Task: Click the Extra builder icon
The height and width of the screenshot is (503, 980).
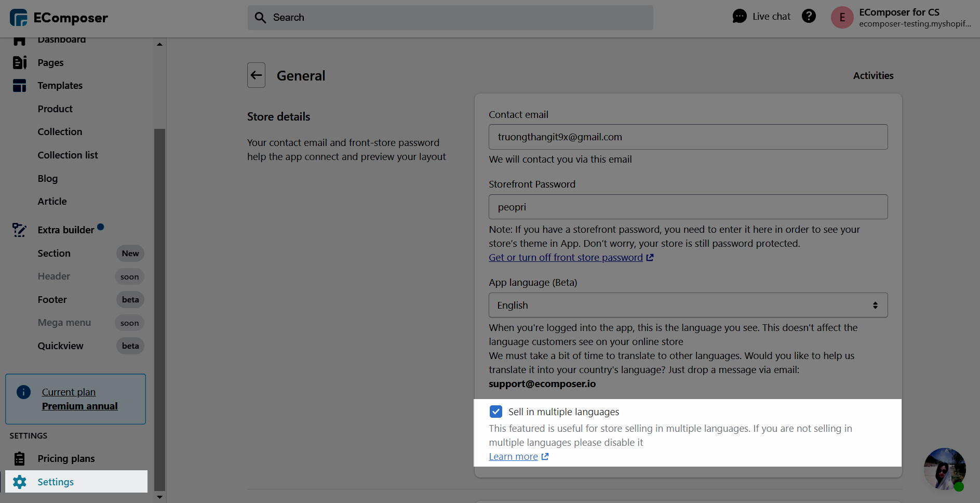Action: pos(19,230)
